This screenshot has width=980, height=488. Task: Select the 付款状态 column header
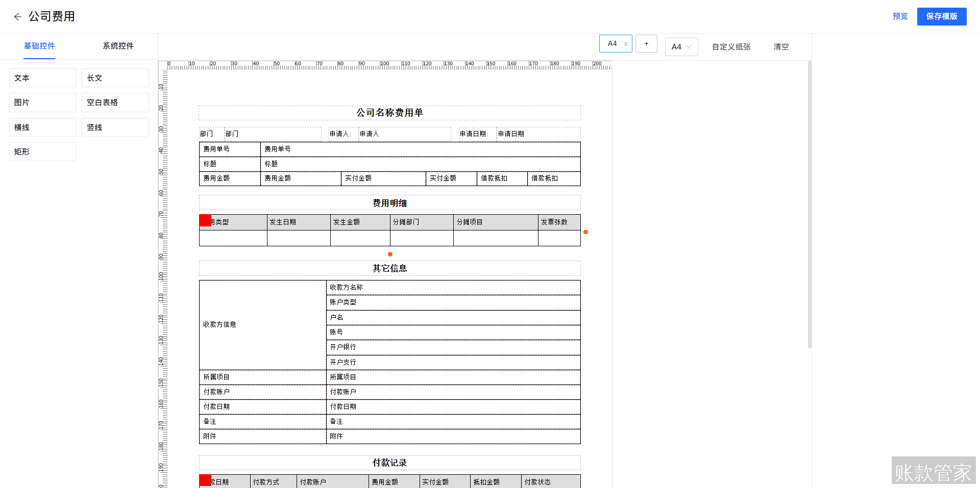(551, 482)
